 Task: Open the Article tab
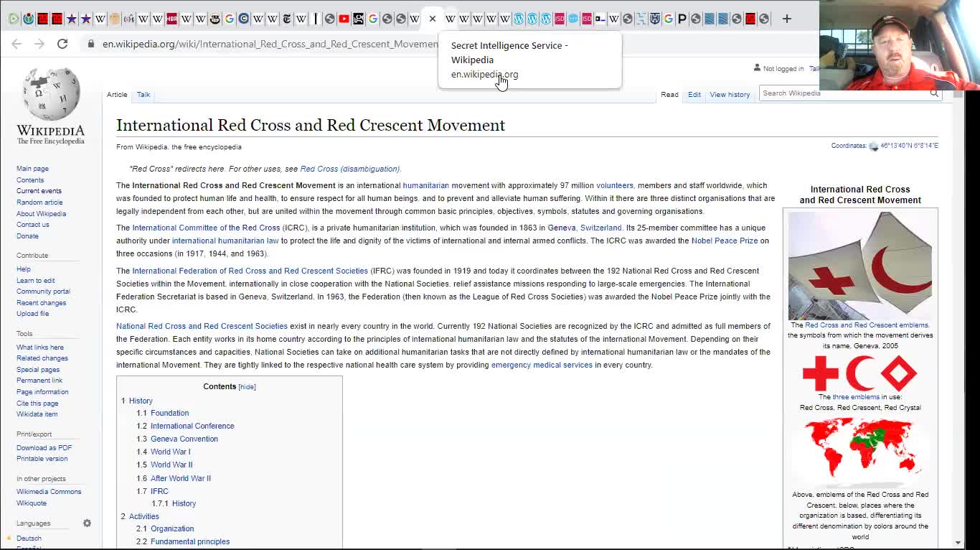point(117,95)
